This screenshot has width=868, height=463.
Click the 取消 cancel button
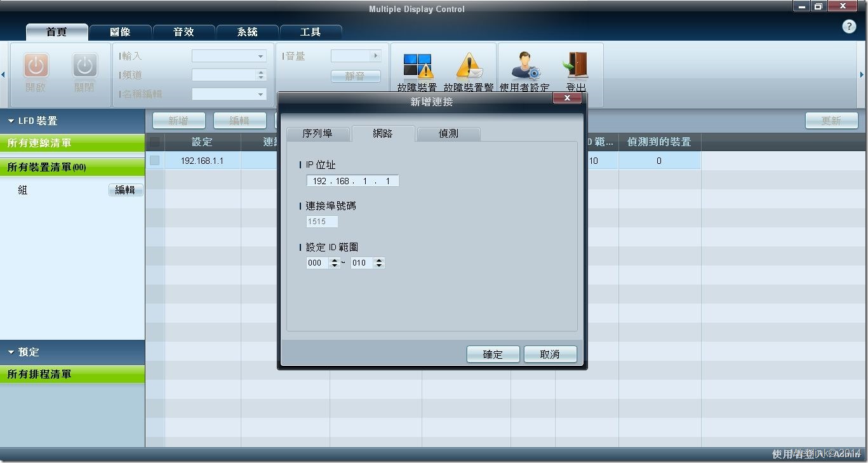point(550,354)
